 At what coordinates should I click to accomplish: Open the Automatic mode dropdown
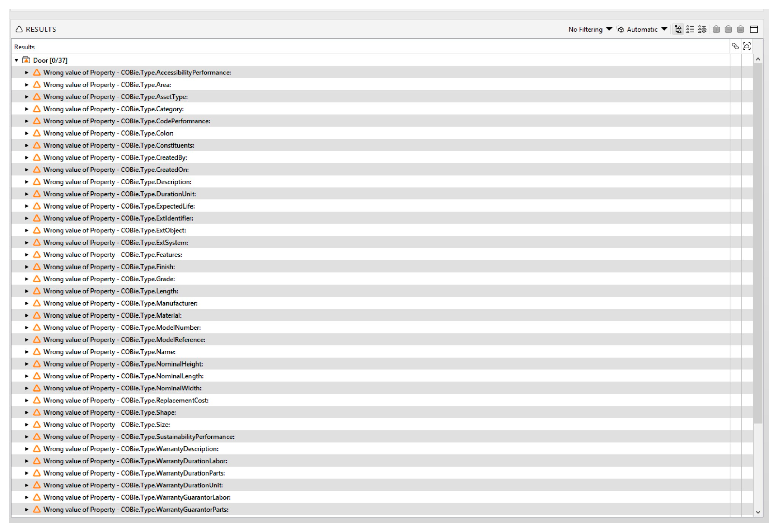[642, 29]
